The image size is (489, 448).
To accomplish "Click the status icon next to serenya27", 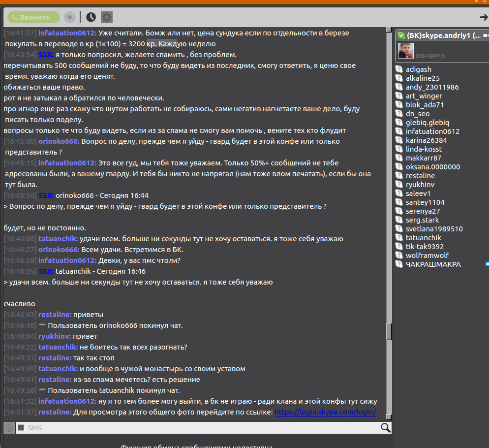I will pyautogui.click(x=399, y=211).
